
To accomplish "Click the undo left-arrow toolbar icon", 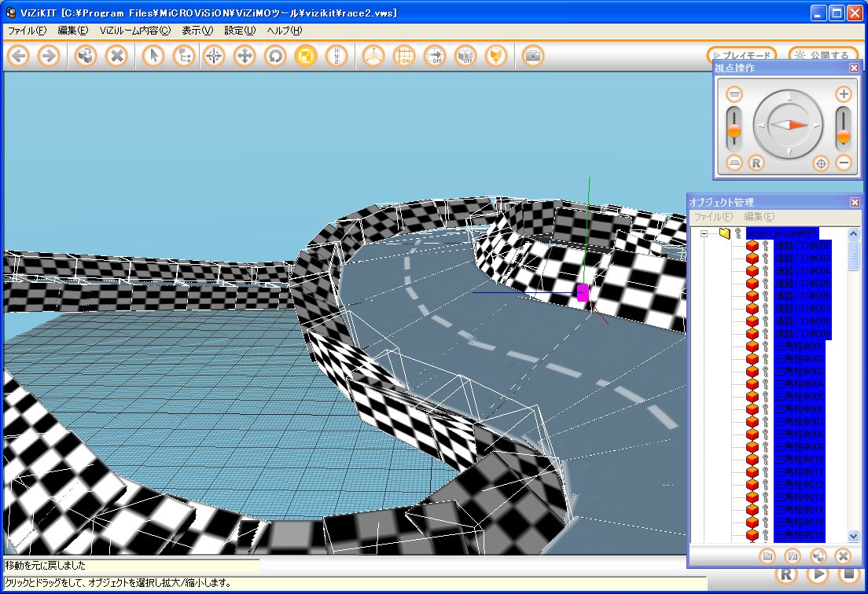I will tap(19, 56).
